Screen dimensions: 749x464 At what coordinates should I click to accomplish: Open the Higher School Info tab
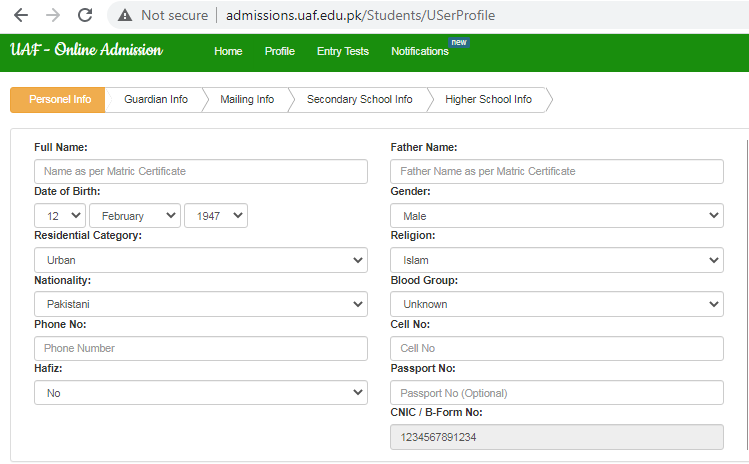[x=488, y=100]
